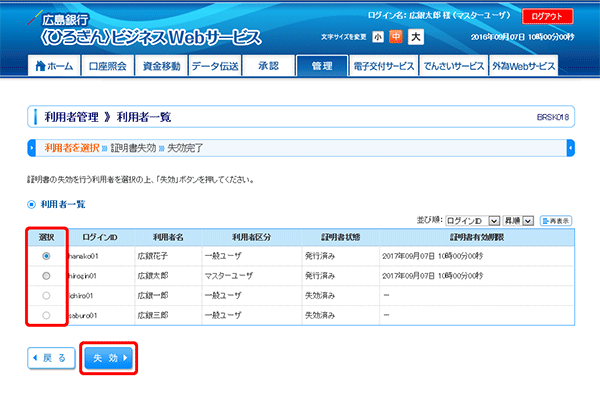Click the user name 広銀太郎 in the table

(x=153, y=276)
